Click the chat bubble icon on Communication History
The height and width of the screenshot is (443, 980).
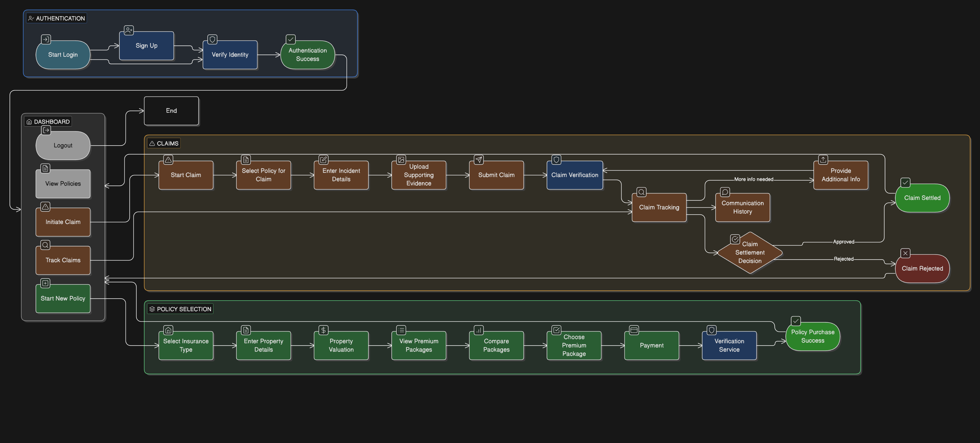pyautogui.click(x=725, y=192)
